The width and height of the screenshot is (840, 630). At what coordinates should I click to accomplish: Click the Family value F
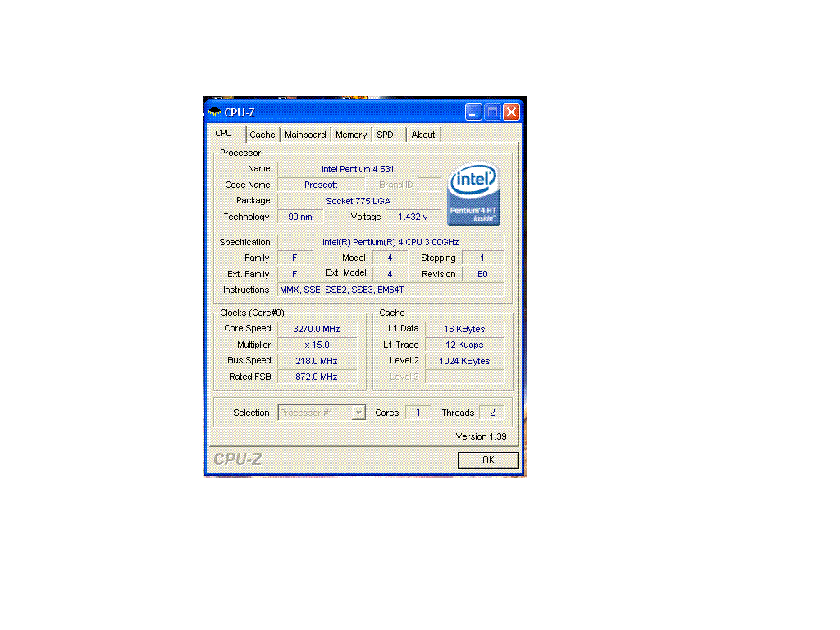click(x=294, y=258)
